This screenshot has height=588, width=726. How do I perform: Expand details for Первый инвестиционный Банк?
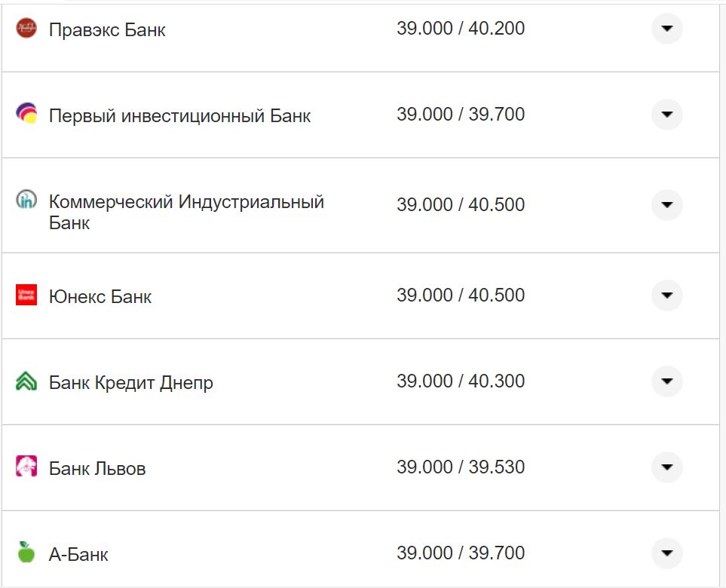coord(666,114)
